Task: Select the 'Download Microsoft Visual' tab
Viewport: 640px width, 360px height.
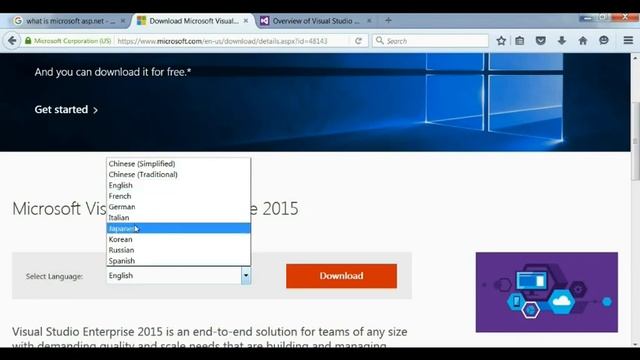Action: pyautogui.click(x=192, y=21)
